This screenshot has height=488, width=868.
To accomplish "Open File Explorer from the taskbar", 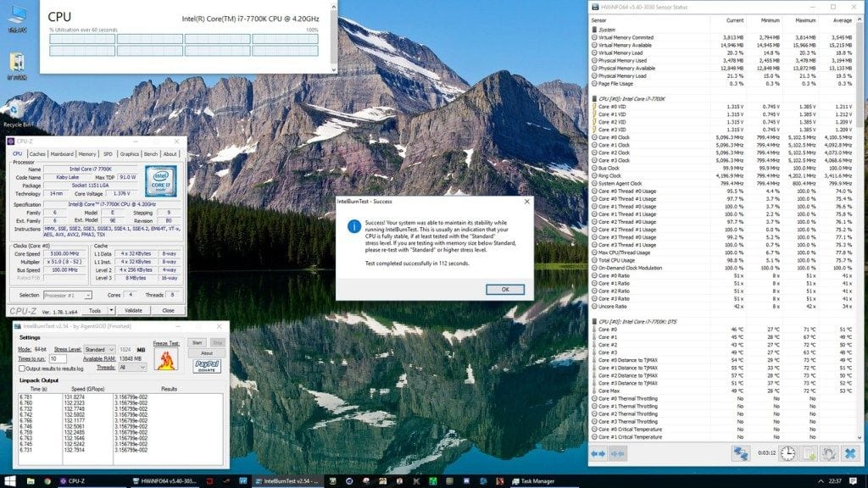I will coord(31,481).
